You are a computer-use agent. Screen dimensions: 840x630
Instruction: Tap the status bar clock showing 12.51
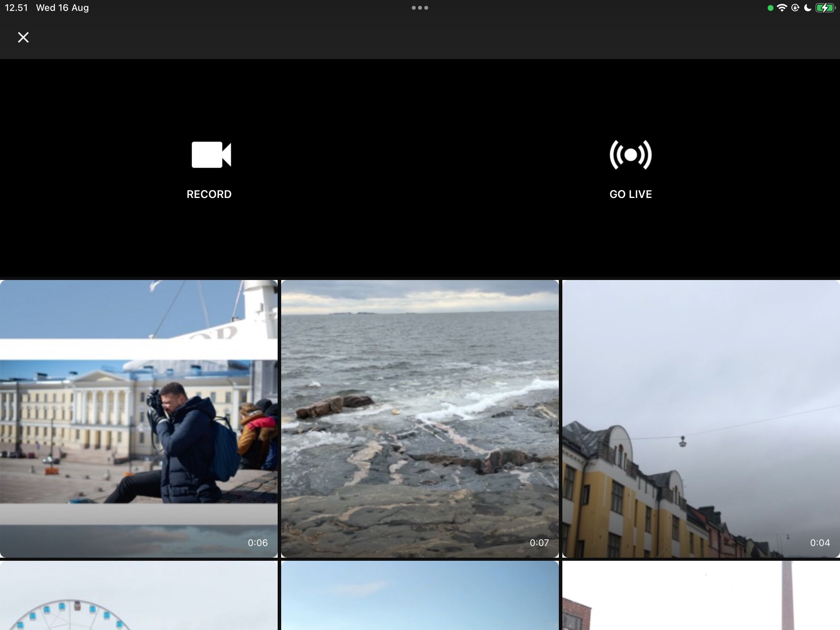click(16, 8)
